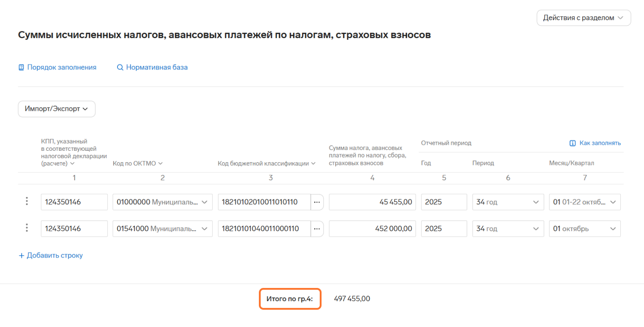
Task: Open 'Нормативная база' search link
Action: click(152, 67)
